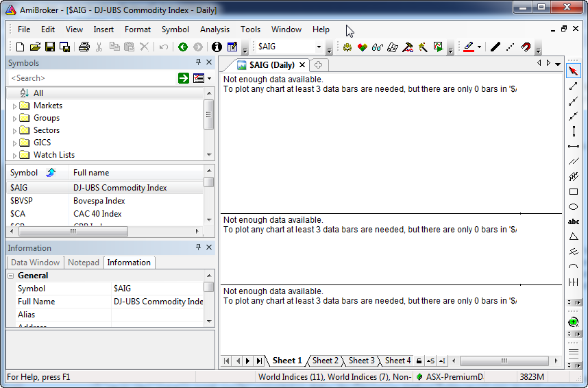Image resolution: width=588 pixels, height=388 pixels.
Task: Switch to Sheet 2
Action: [x=325, y=361]
